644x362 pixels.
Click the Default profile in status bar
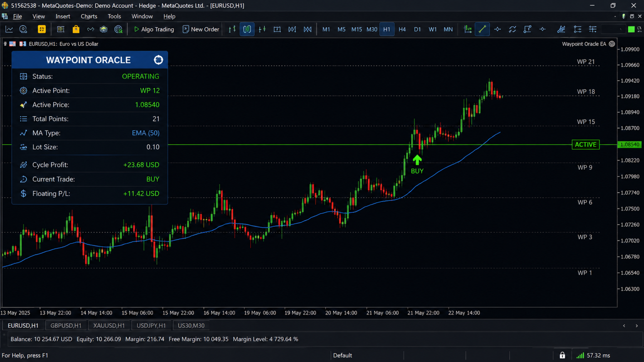pyautogui.click(x=342, y=355)
